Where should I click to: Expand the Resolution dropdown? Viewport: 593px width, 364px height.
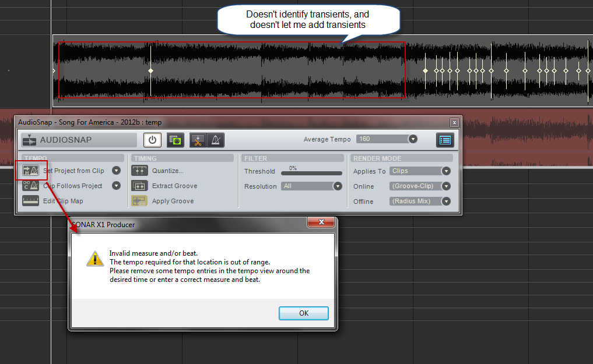[337, 186]
